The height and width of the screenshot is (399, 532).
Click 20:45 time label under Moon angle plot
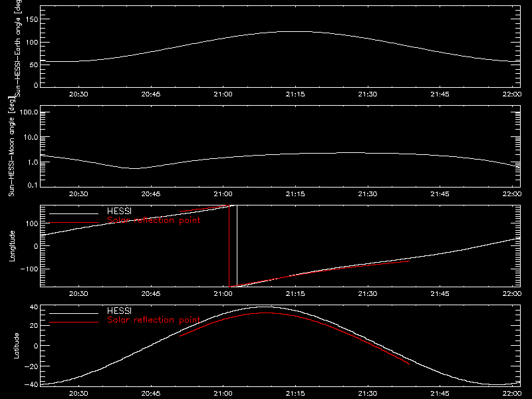pos(151,194)
